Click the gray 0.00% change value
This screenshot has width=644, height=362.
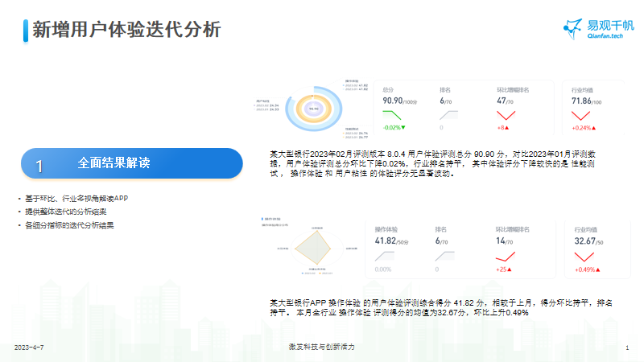coord(383,269)
